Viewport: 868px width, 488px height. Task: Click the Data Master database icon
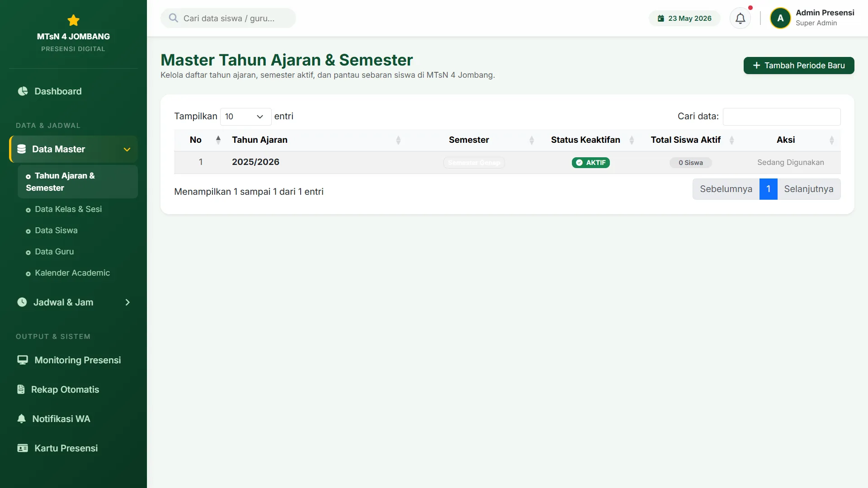pos(21,149)
